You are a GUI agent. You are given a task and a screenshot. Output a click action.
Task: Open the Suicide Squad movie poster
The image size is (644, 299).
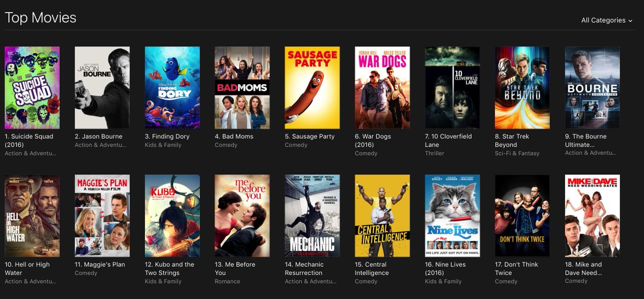click(x=32, y=88)
